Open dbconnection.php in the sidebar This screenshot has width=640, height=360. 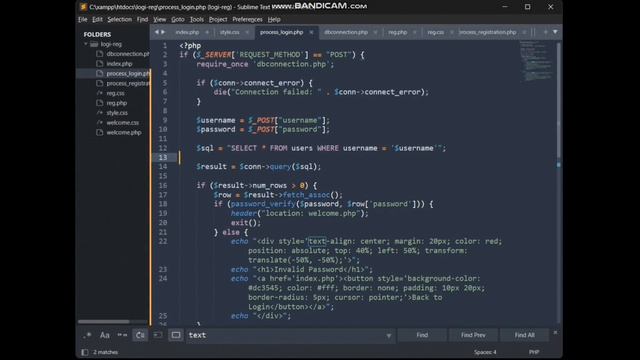coord(128,54)
